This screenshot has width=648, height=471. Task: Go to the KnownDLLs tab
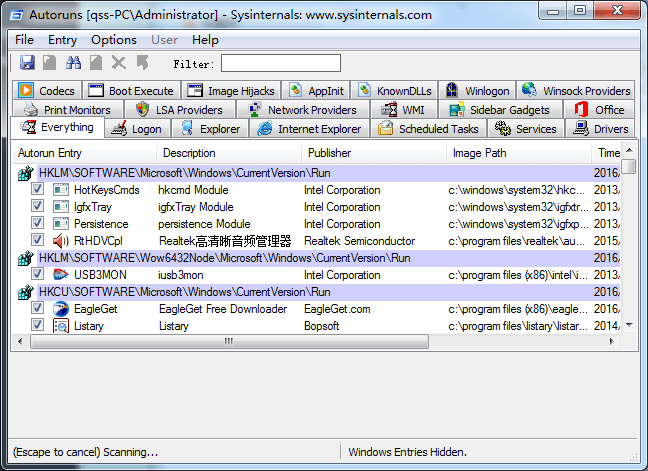coord(395,90)
